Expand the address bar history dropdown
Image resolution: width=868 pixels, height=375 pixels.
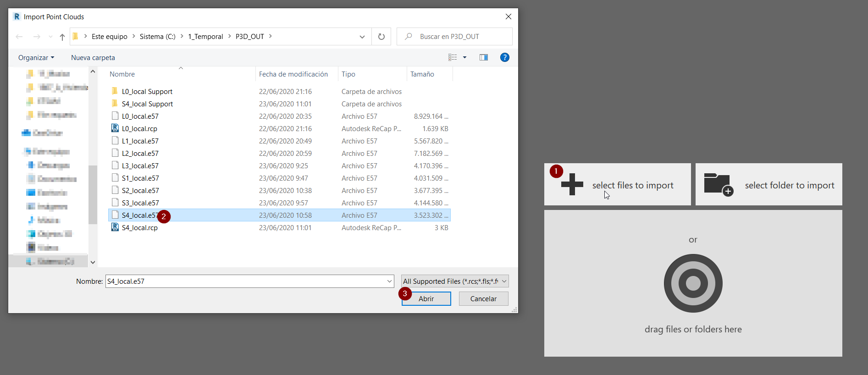click(x=362, y=37)
